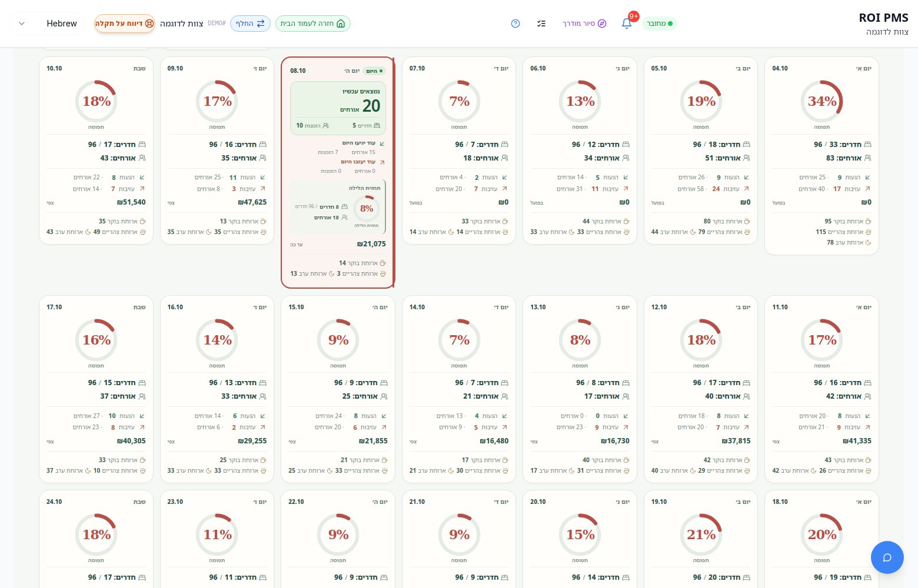The width and height of the screenshot is (918, 588).
Task: Open the help question mark icon
Action: pyautogui.click(x=515, y=24)
